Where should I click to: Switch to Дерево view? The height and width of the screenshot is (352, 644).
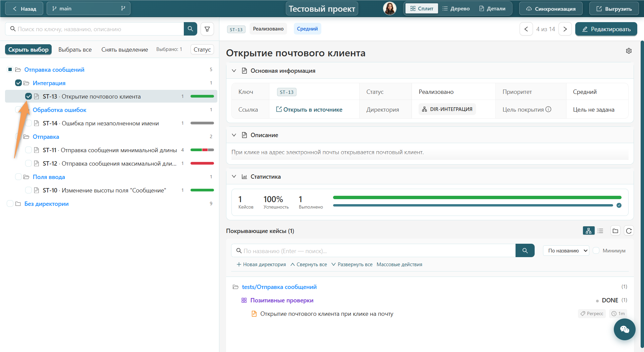(456, 9)
